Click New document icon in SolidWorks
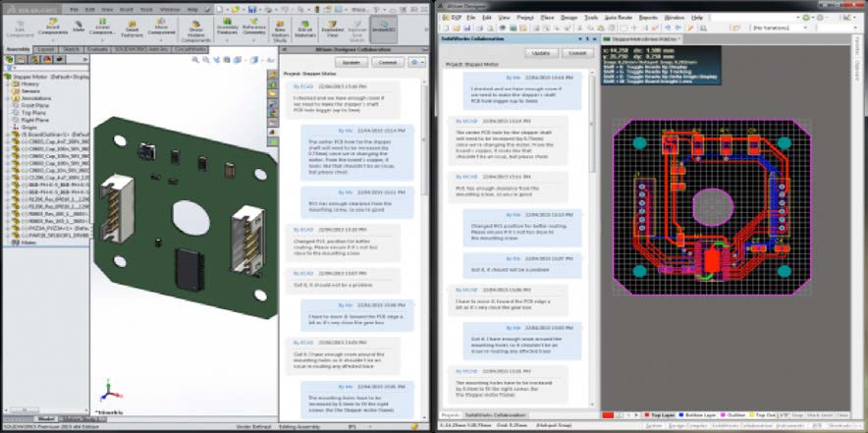The width and height of the screenshot is (868, 433). pyautogui.click(x=220, y=10)
